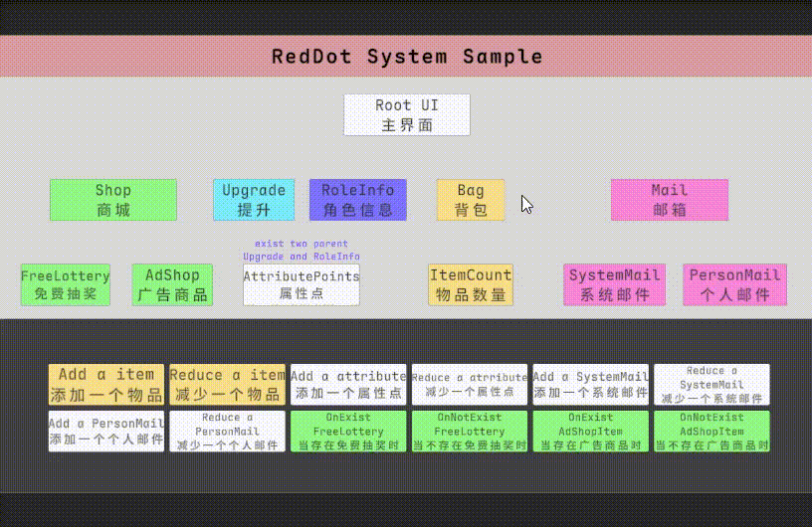Trigger OnNotExist AdShopItem button

[x=712, y=432]
